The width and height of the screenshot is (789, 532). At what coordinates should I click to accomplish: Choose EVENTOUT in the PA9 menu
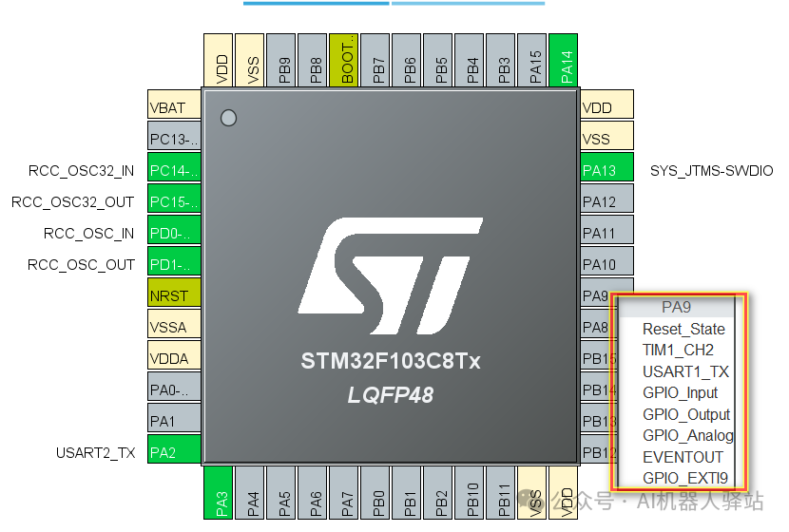pos(683,457)
